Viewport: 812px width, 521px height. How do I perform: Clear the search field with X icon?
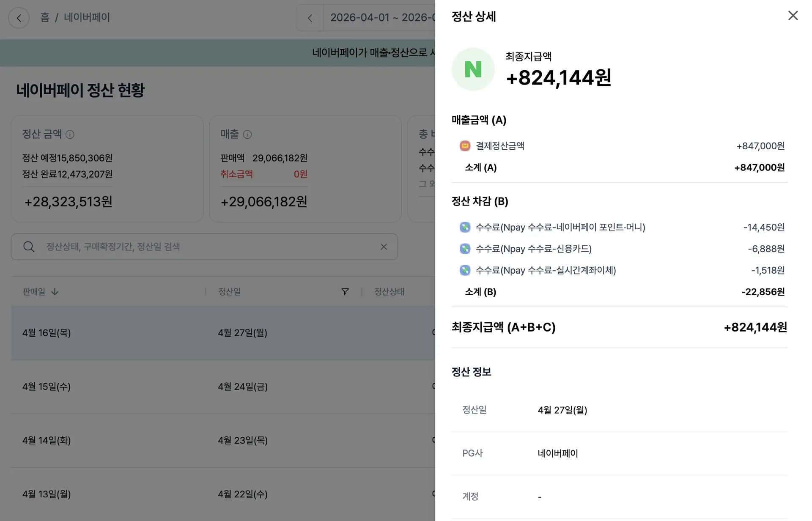(384, 247)
